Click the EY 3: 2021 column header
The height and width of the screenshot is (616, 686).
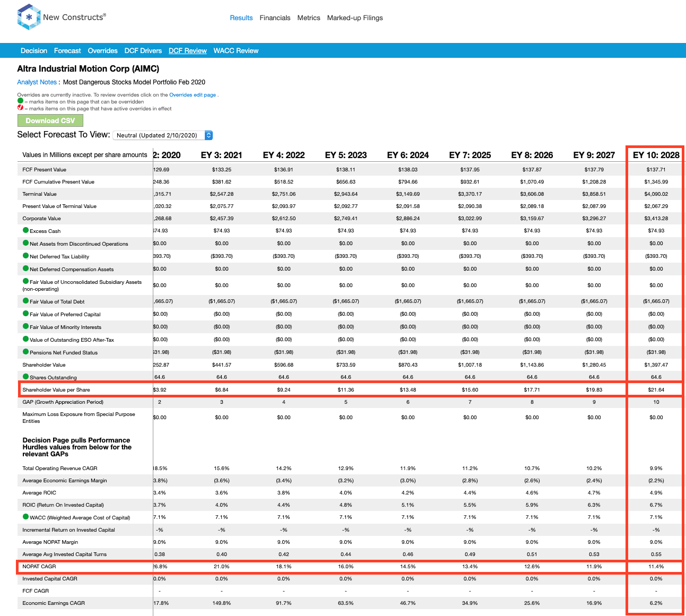[x=222, y=155]
